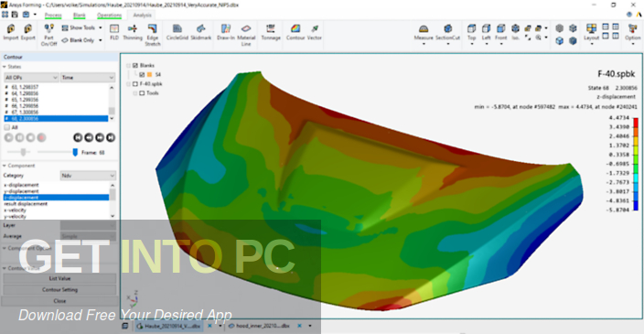Screen dimensions: 644x334
Task: Click the Contour Setting button
Action: (59, 290)
